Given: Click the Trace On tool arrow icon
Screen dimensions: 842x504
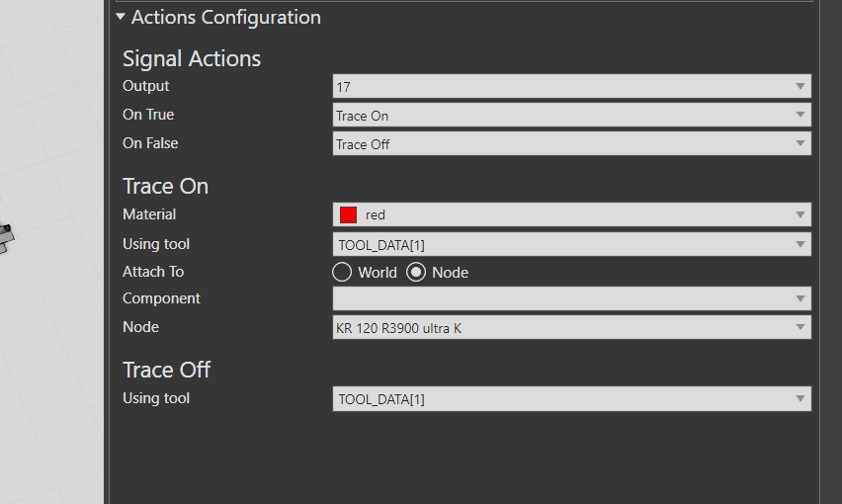Looking at the screenshot, I should tap(800, 244).
